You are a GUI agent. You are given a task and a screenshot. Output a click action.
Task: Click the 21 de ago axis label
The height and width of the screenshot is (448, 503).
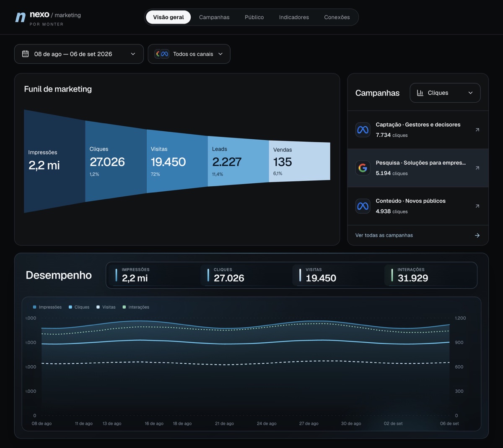pyautogui.click(x=224, y=424)
